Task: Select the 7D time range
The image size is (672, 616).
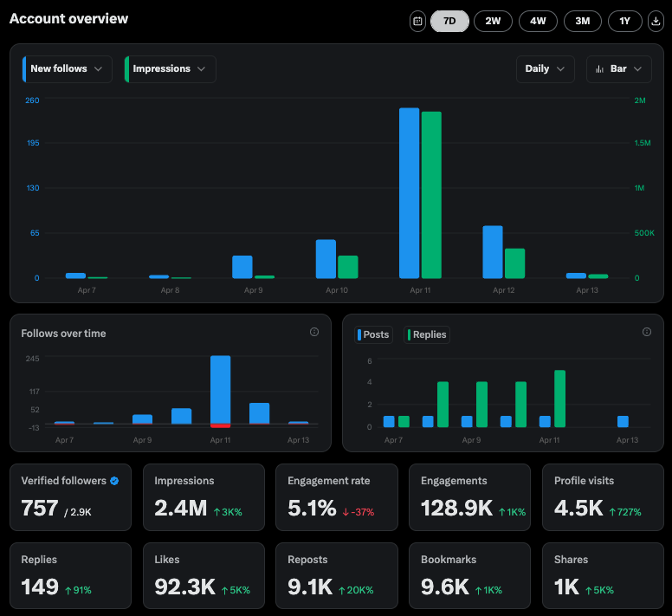Action: click(449, 21)
